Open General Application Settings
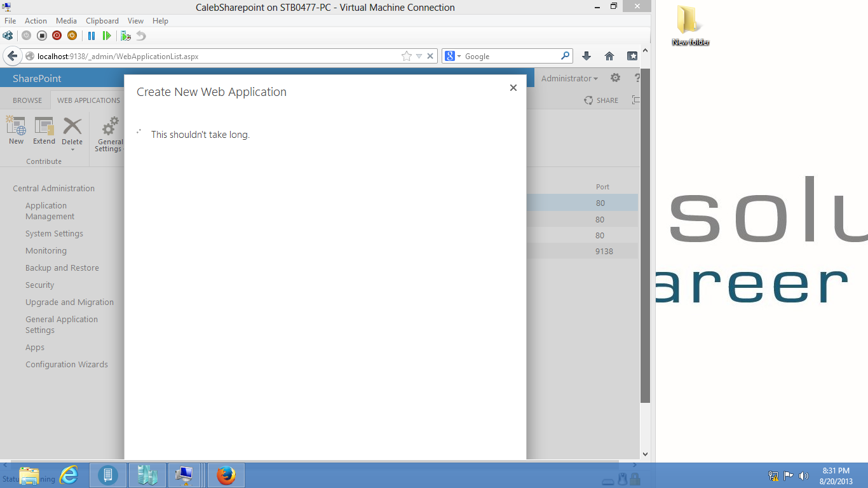Image resolution: width=868 pixels, height=488 pixels. point(62,325)
